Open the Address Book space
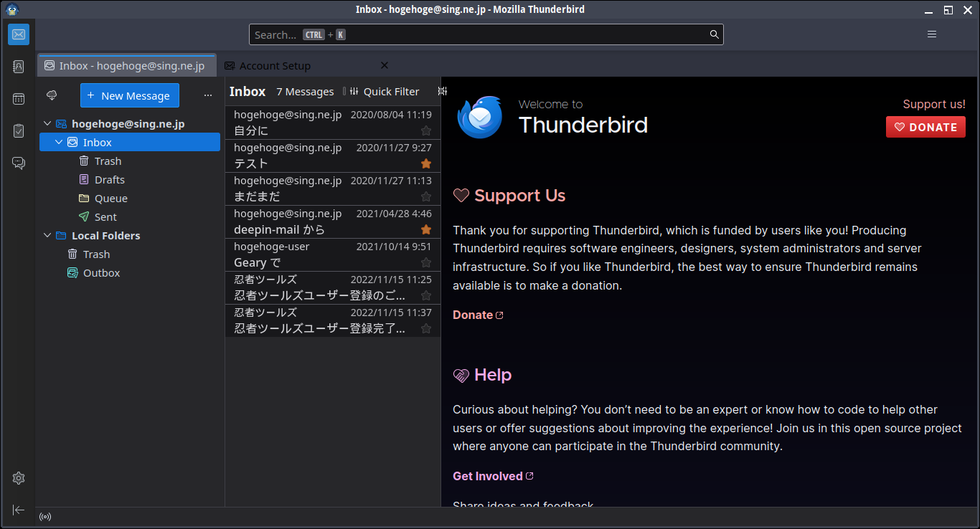Image resolution: width=980 pixels, height=529 pixels. coord(19,67)
